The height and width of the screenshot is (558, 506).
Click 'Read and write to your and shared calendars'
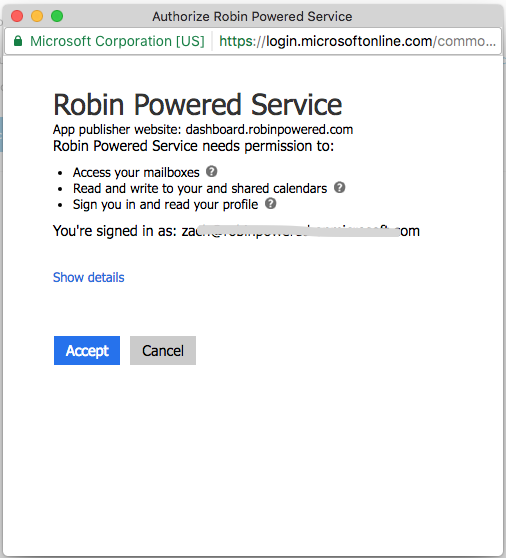coord(200,188)
